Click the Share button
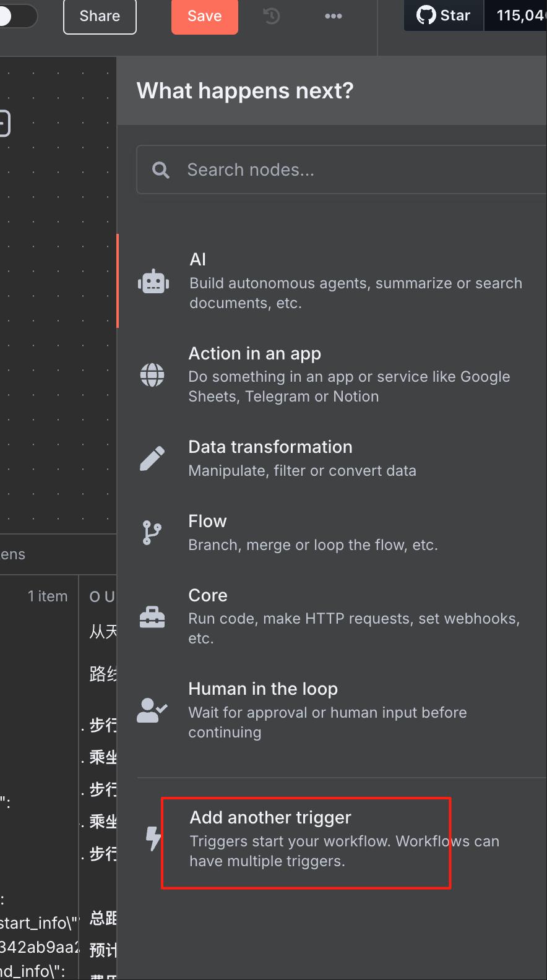This screenshot has width=547, height=980. tap(100, 16)
